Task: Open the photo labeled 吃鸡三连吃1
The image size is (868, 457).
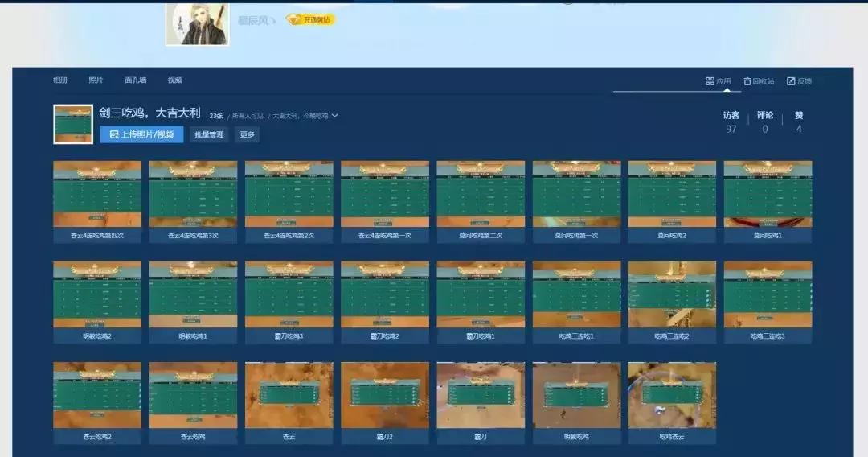Action: (x=576, y=294)
